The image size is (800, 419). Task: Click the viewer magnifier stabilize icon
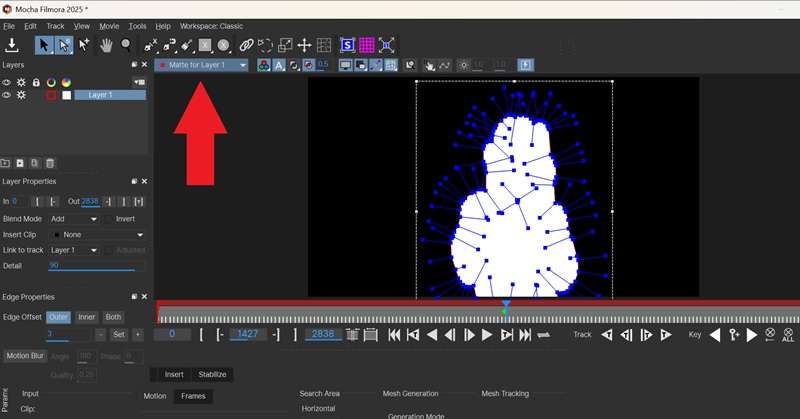pos(410,65)
